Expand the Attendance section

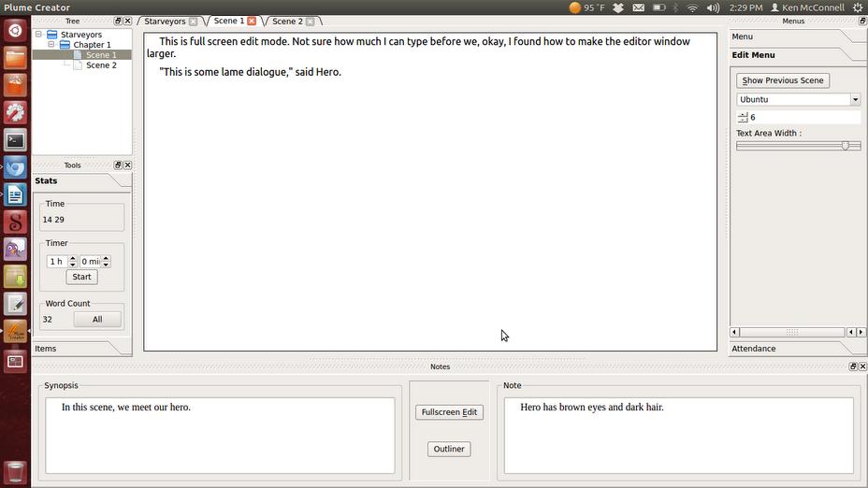click(797, 349)
